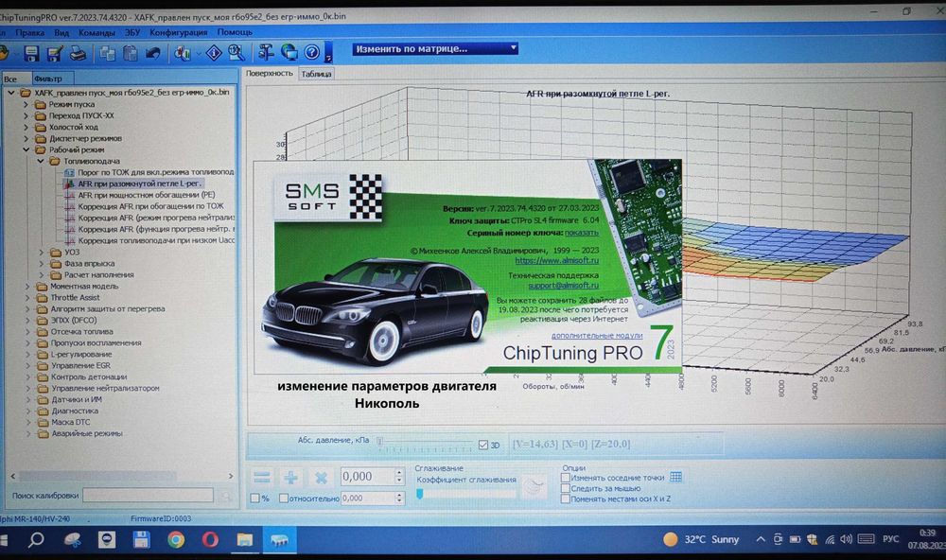Open the tools settings hammer icon

click(266, 53)
